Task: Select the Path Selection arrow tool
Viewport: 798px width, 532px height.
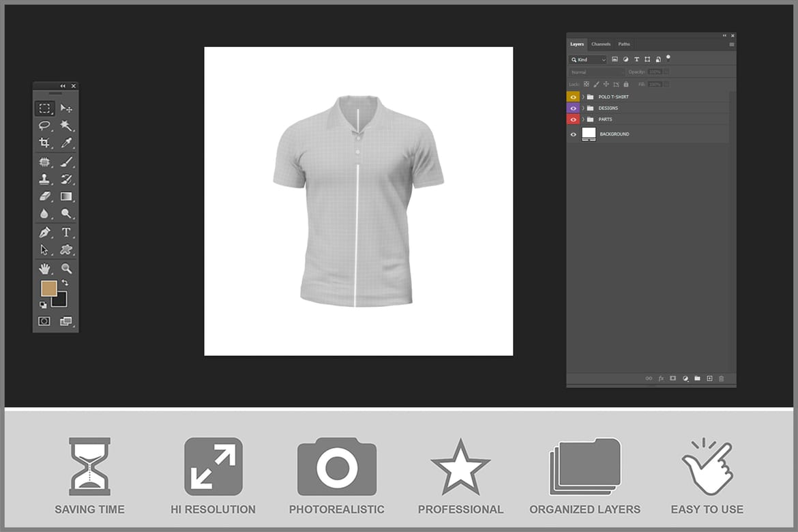Action: point(45,250)
